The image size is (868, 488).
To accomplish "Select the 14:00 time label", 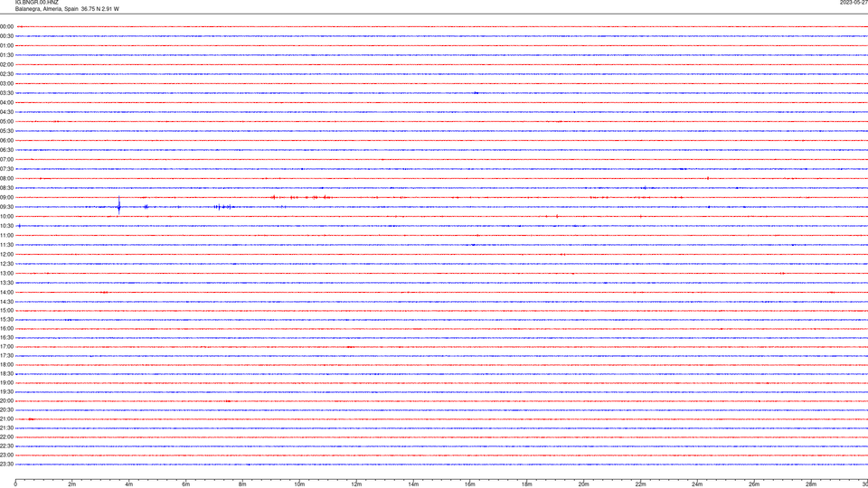I will (x=6, y=292).
